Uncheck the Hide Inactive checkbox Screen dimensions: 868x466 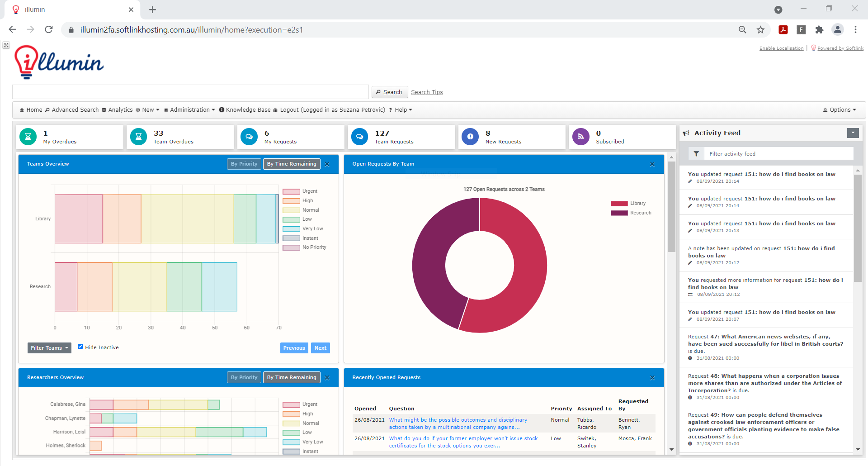(80, 347)
